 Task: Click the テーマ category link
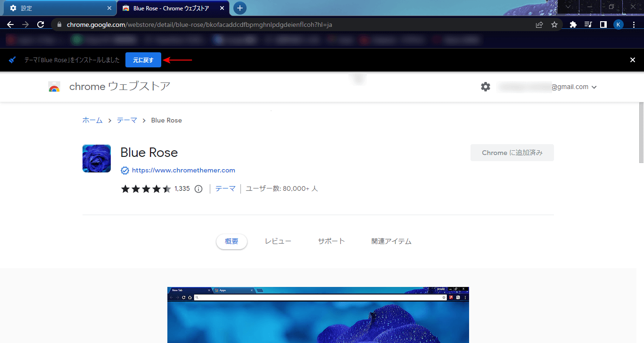click(225, 188)
